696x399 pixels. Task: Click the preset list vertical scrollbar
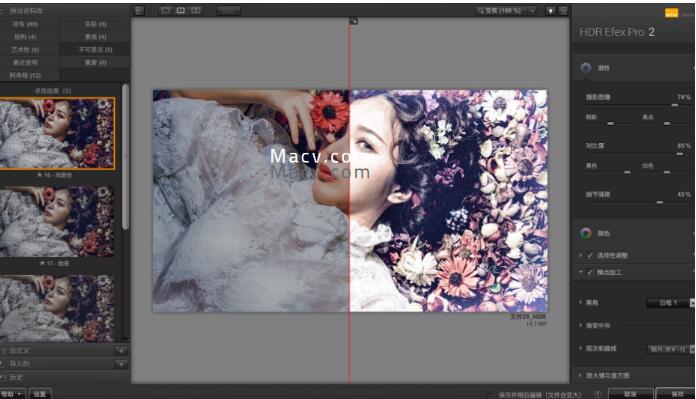pos(126,156)
